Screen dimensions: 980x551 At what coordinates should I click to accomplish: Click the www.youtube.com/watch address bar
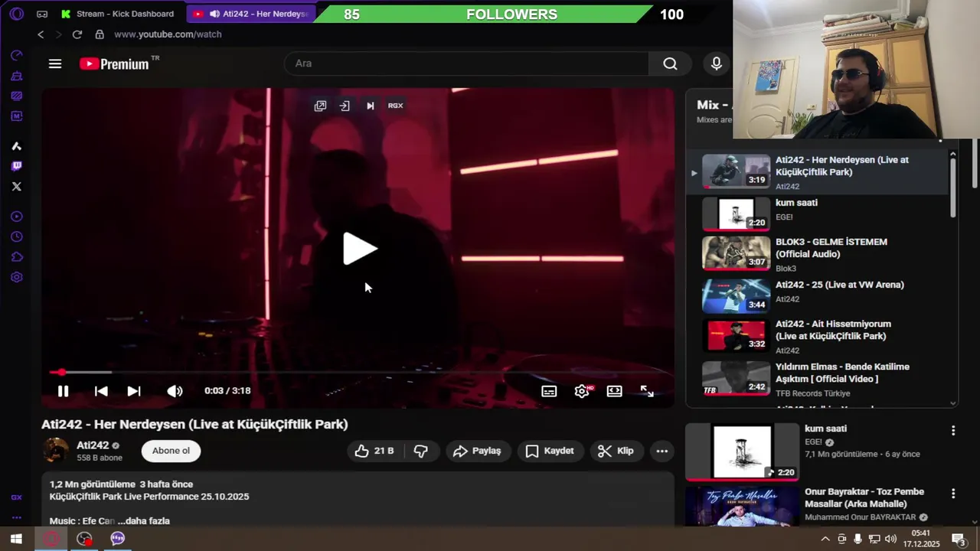click(168, 34)
